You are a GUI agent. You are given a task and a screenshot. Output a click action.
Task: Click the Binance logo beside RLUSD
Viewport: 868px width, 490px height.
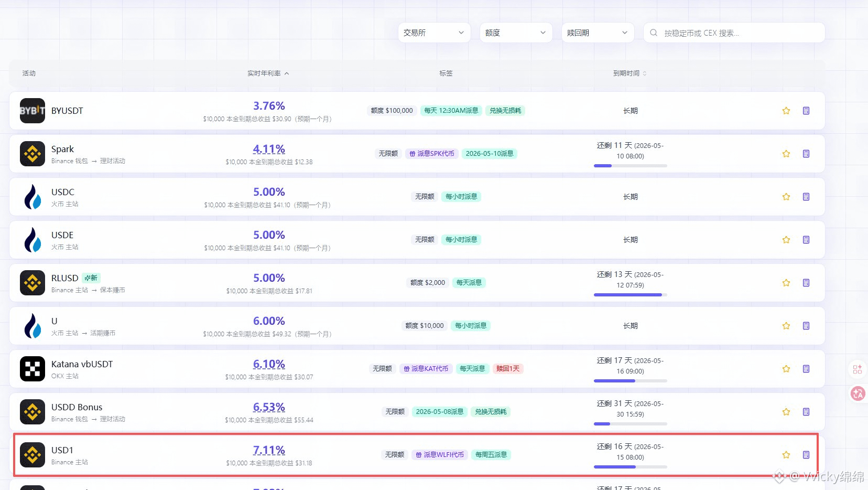[x=32, y=283]
